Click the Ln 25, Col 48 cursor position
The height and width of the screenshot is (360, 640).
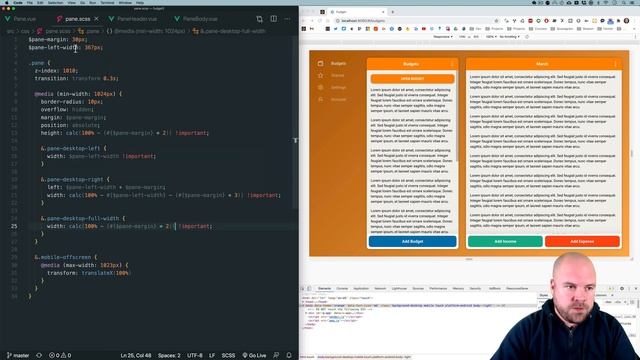(136, 356)
